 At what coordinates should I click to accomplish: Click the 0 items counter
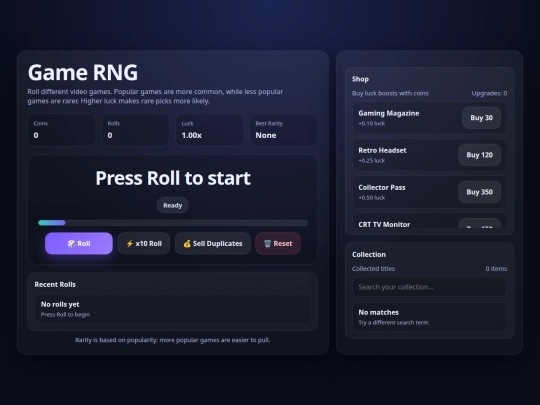(x=496, y=269)
